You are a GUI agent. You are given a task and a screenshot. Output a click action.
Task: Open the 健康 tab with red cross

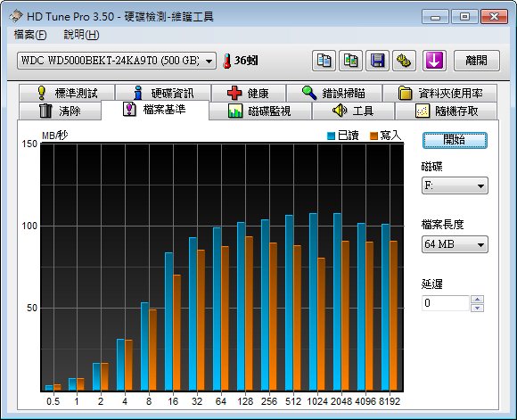point(249,93)
